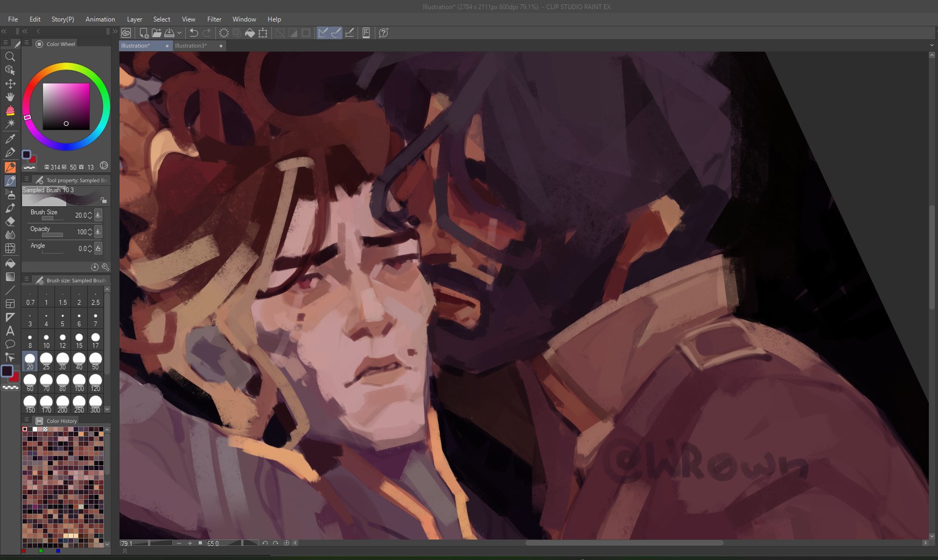
Task: Click the Undo arrow in toolbar
Action: [194, 33]
